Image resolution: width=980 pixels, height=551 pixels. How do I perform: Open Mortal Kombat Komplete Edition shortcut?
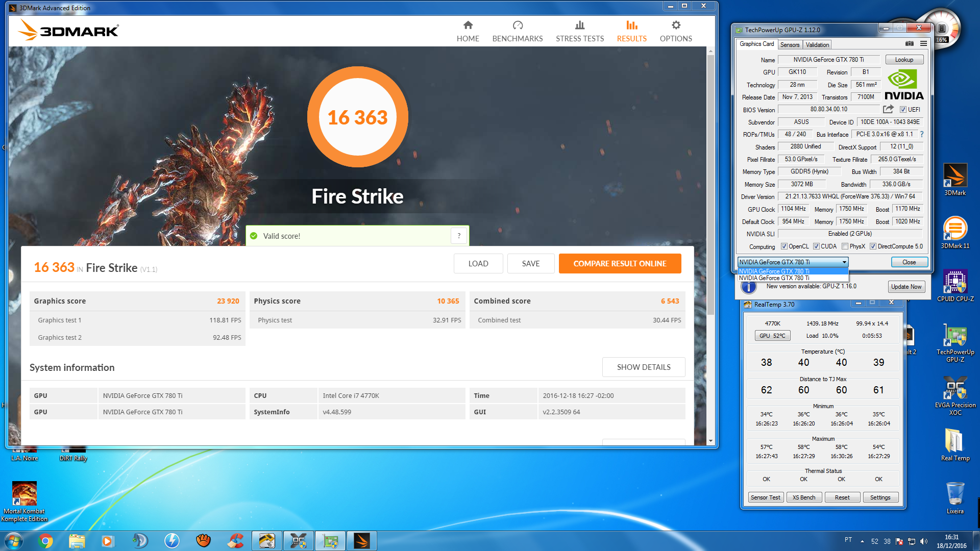24,502
